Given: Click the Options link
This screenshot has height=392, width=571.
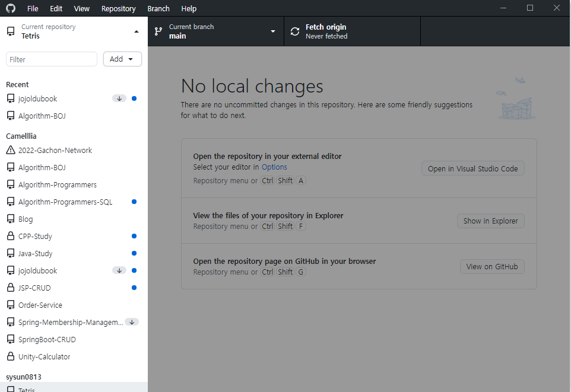Looking at the screenshot, I should (274, 167).
